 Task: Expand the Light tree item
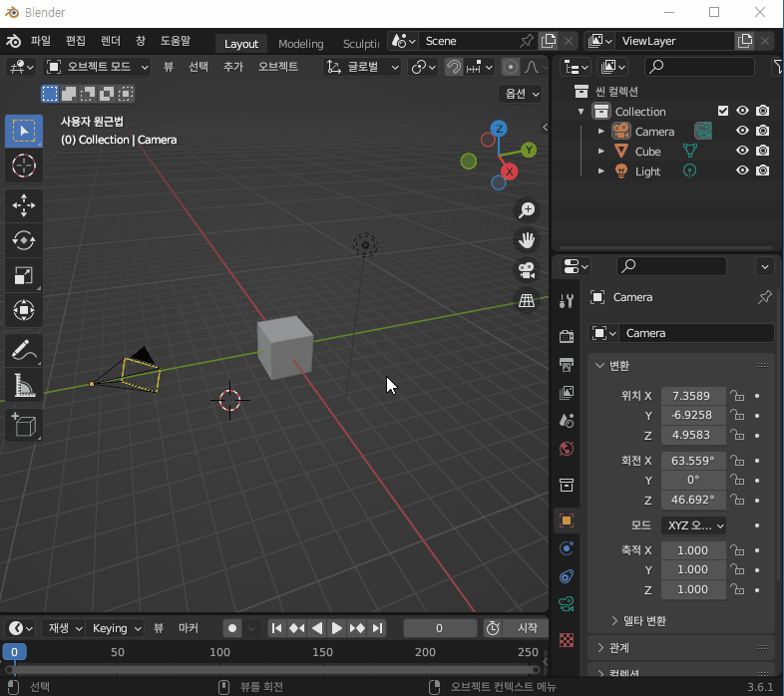point(601,171)
